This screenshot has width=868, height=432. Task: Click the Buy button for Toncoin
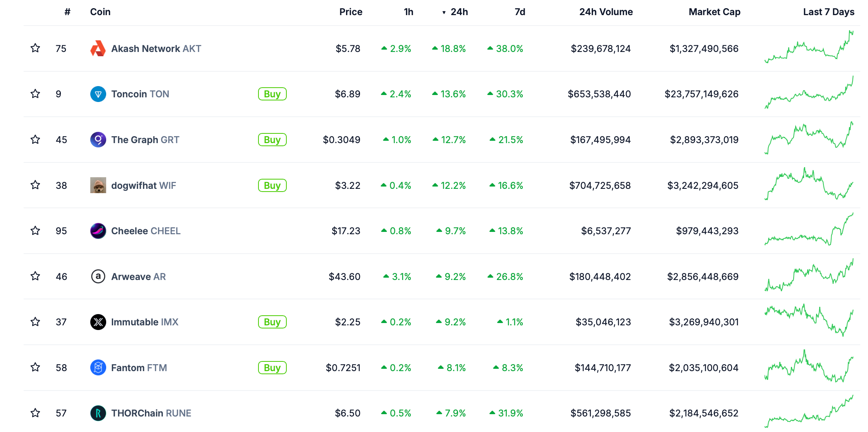click(272, 94)
